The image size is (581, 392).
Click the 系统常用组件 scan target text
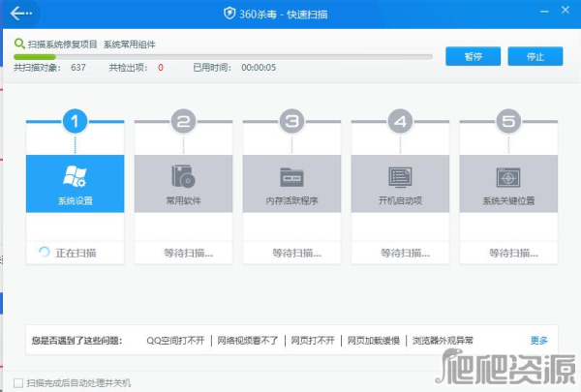click(130, 45)
